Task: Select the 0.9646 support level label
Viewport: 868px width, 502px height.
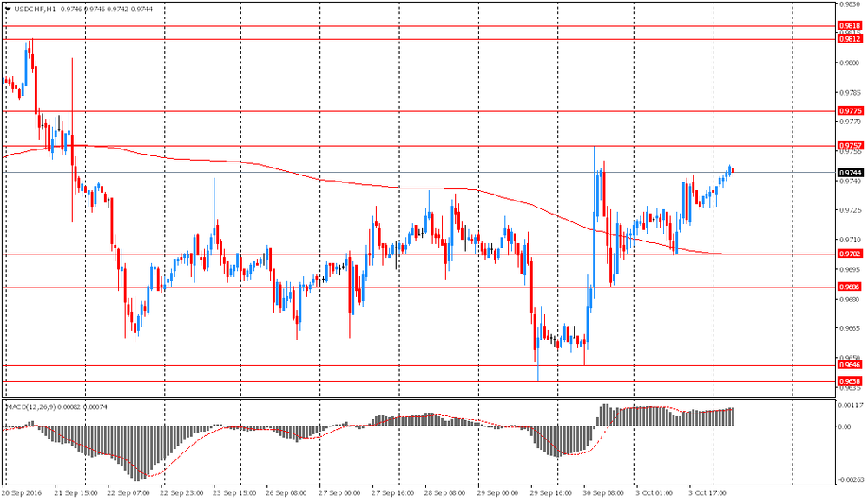Action: point(849,365)
